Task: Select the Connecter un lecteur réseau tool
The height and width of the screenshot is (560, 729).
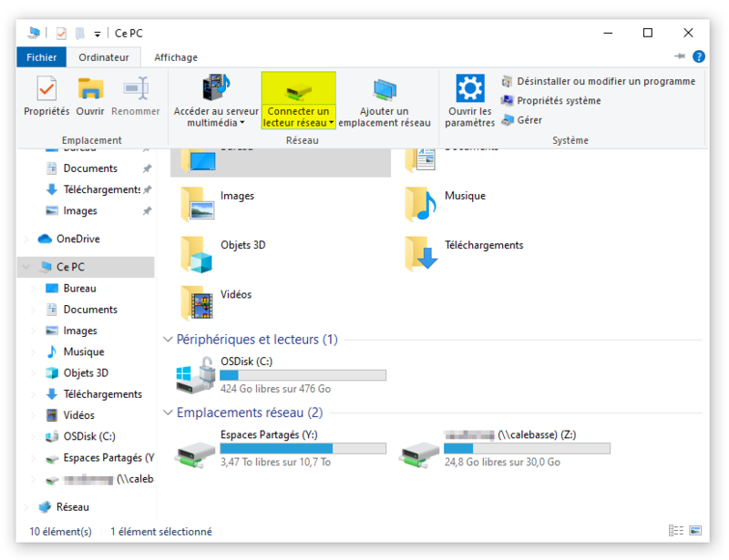Action: (x=298, y=98)
